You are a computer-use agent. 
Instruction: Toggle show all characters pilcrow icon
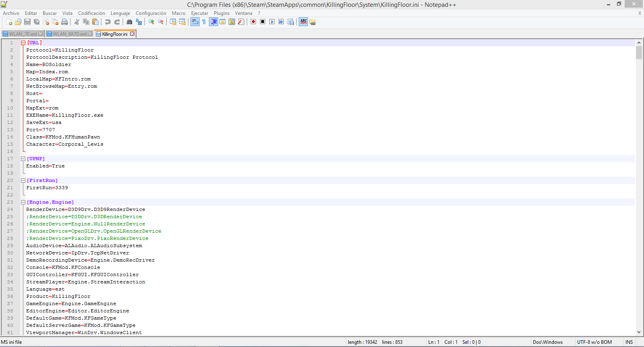[204, 22]
